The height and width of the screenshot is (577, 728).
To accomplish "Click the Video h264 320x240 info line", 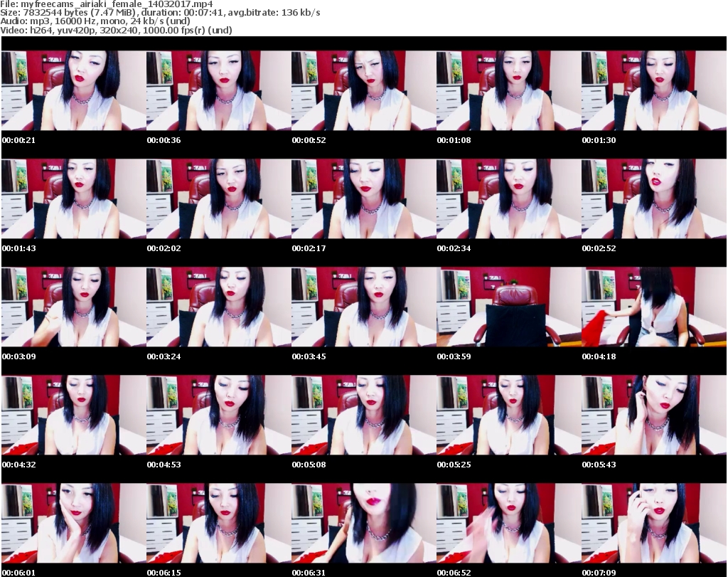I will tap(116, 30).
